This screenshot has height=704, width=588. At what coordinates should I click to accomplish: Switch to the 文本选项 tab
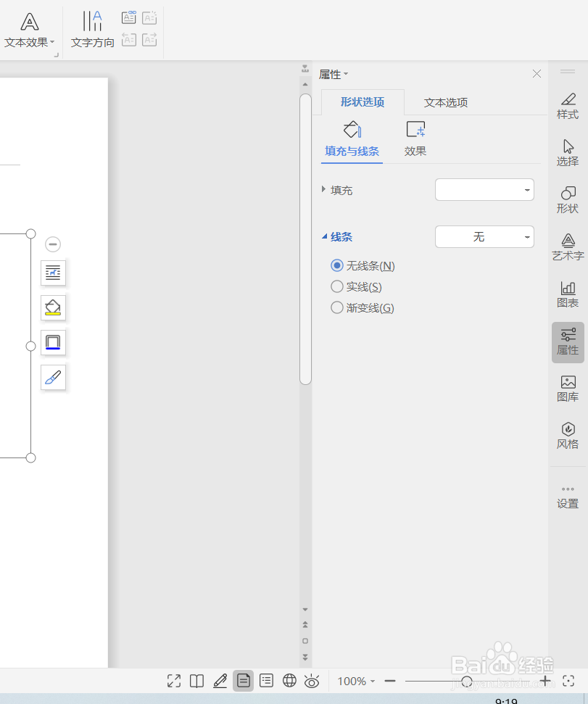[444, 102]
